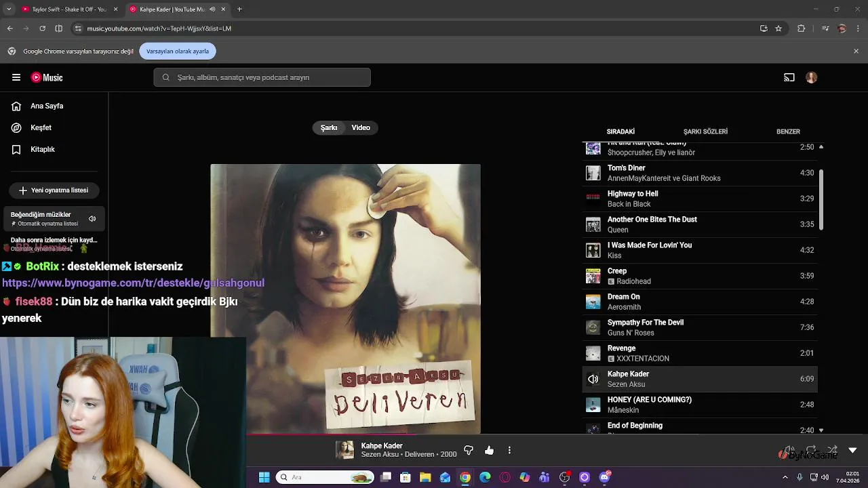Click the queue scrollbar thumb
Viewport: 868px width, 488px height.
(x=821, y=200)
